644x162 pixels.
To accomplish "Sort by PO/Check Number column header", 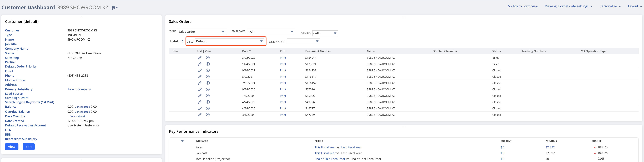I will pos(445,51).
